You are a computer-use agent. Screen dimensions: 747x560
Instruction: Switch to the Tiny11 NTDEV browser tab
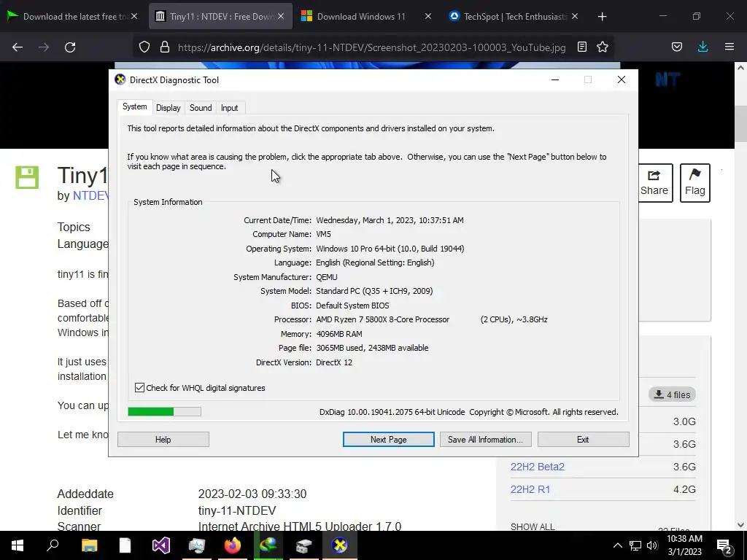point(220,17)
